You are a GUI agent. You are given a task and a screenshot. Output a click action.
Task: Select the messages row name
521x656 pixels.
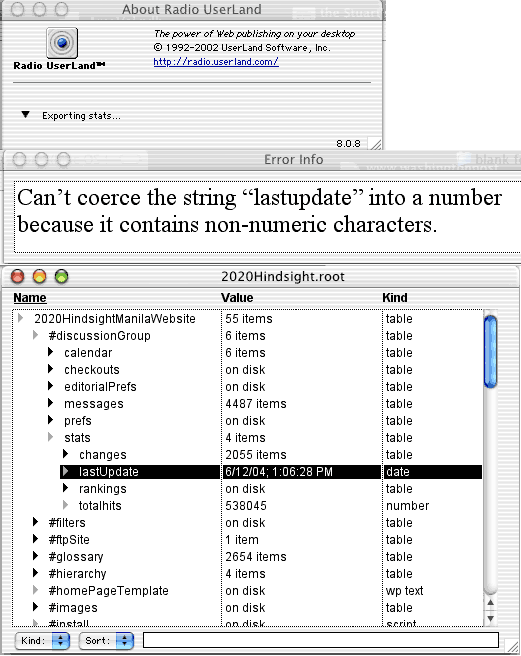94,404
